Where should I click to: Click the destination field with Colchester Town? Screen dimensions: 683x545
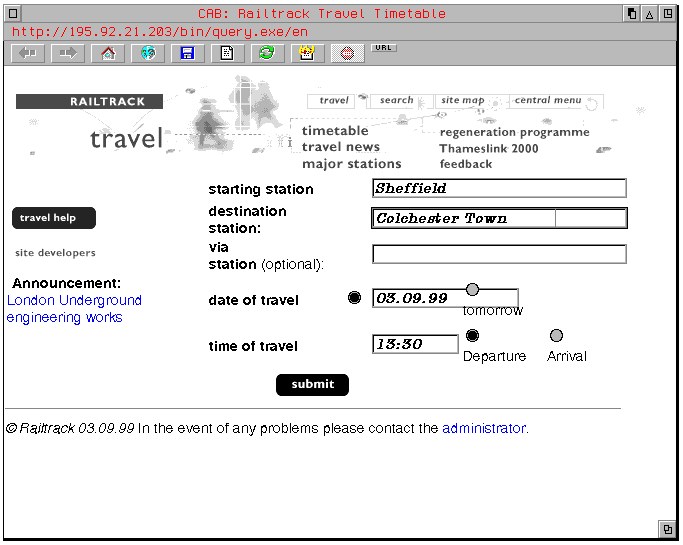click(x=499, y=218)
